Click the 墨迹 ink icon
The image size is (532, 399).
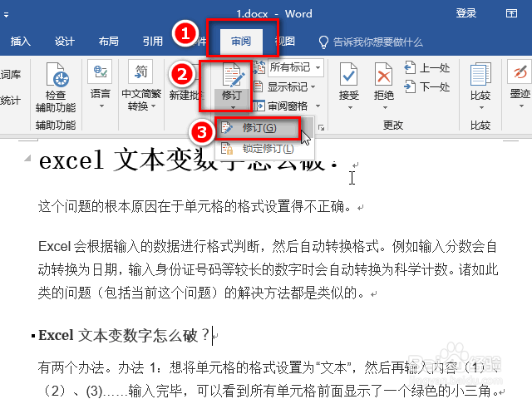(x=520, y=71)
